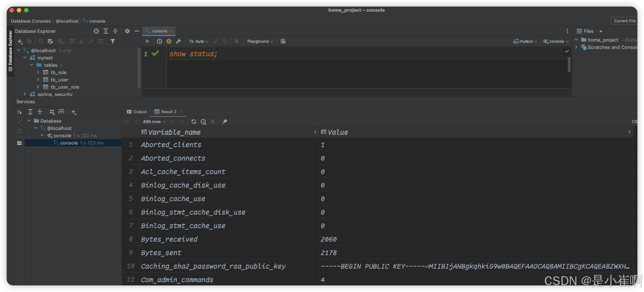
Task: Hide the Database Explorer panel with minus icon
Action: 137,31
